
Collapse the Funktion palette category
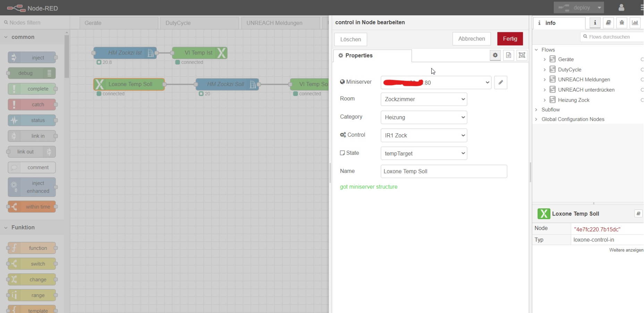click(6, 228)
